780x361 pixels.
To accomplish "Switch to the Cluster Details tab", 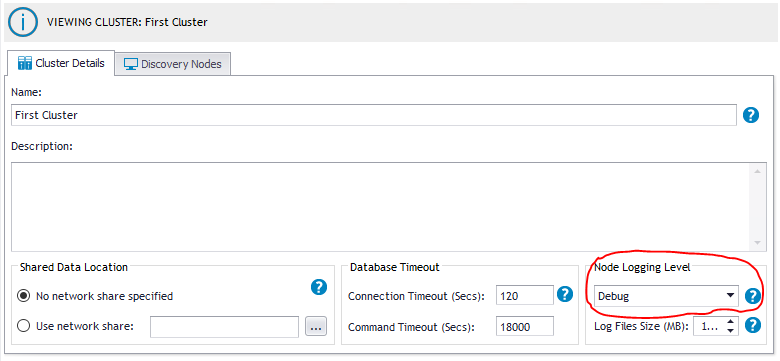I will 61,63.
